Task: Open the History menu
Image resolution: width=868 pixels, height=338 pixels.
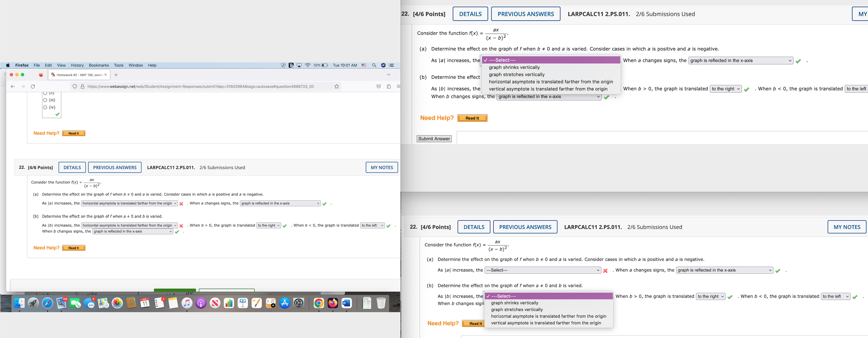Action: pyautogui.click(x=77, y=65)
